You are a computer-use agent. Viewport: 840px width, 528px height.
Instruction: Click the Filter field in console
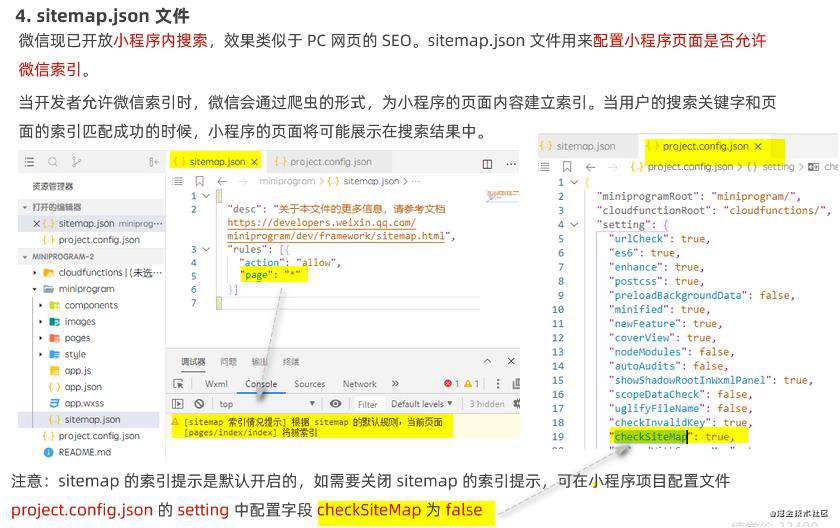point(368,404)
